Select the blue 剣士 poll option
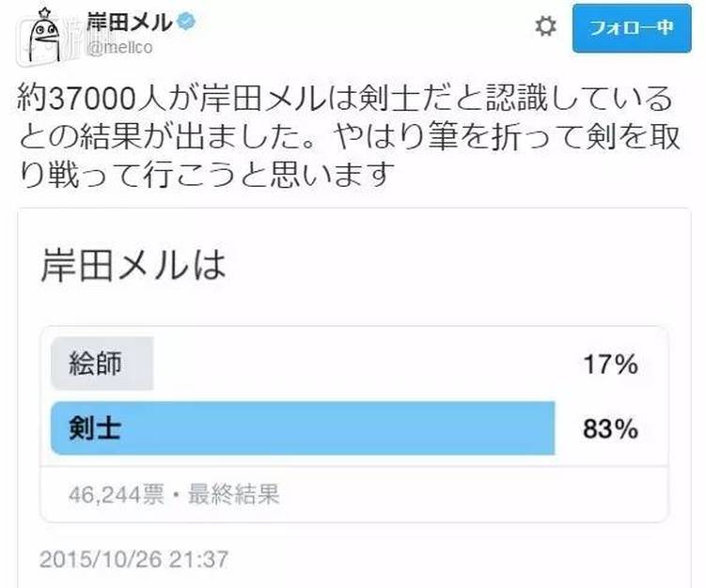 [302, 428]
